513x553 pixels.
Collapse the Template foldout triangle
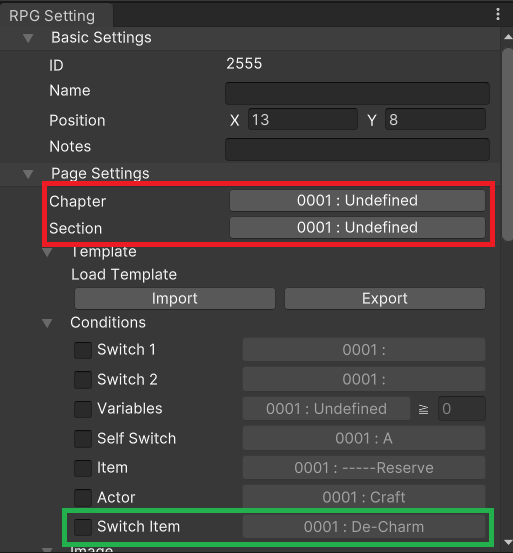[47, 252]
